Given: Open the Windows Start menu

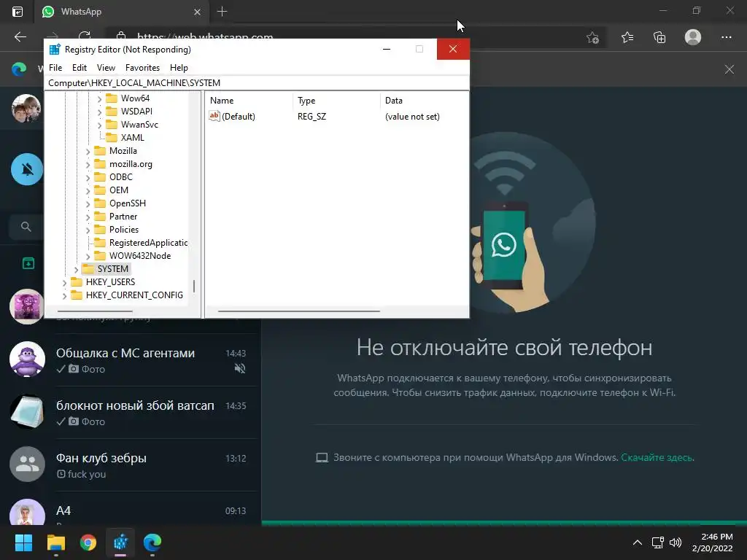Looking at the screenshot, I should click(23, 542).
